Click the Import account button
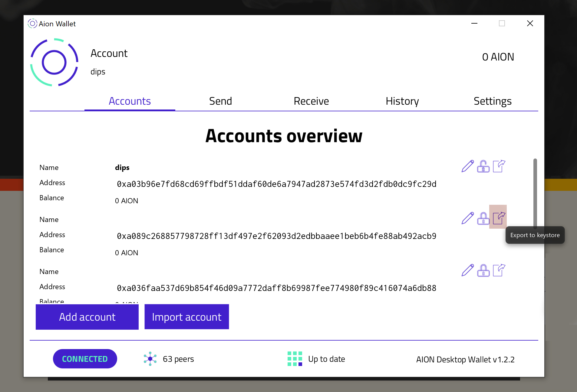577x392 pixels. coord(186,317)
